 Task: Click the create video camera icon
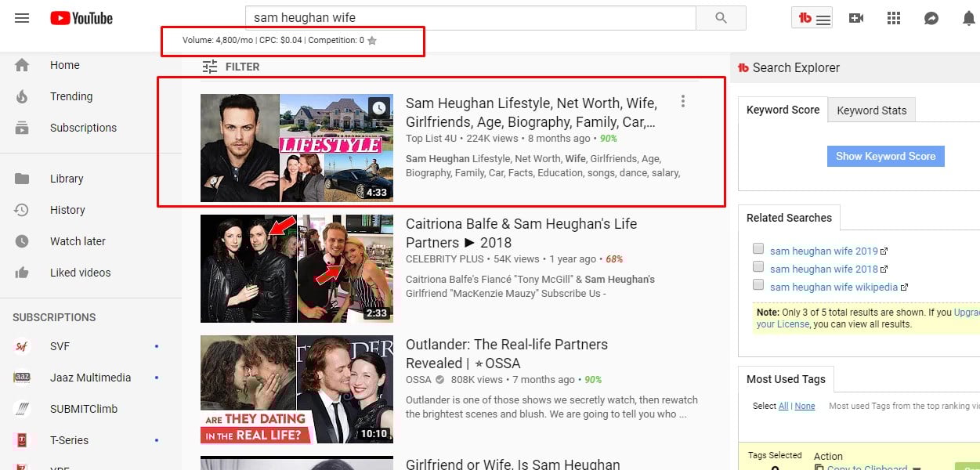pyautogui.click(x=856, y=18)
